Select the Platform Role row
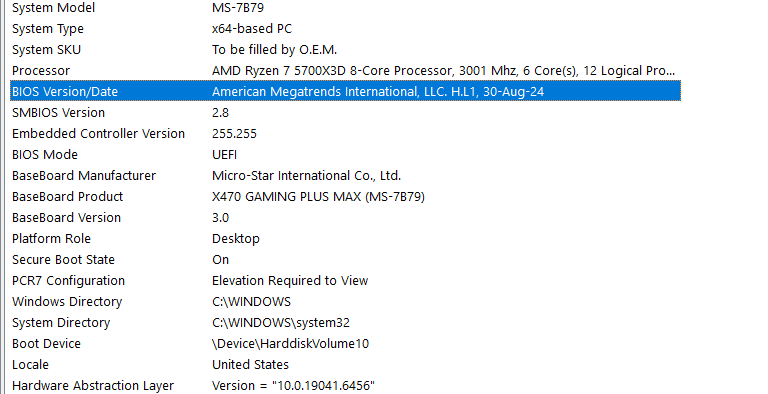Viewport: 768px width, 394px height. pos(345,239)
